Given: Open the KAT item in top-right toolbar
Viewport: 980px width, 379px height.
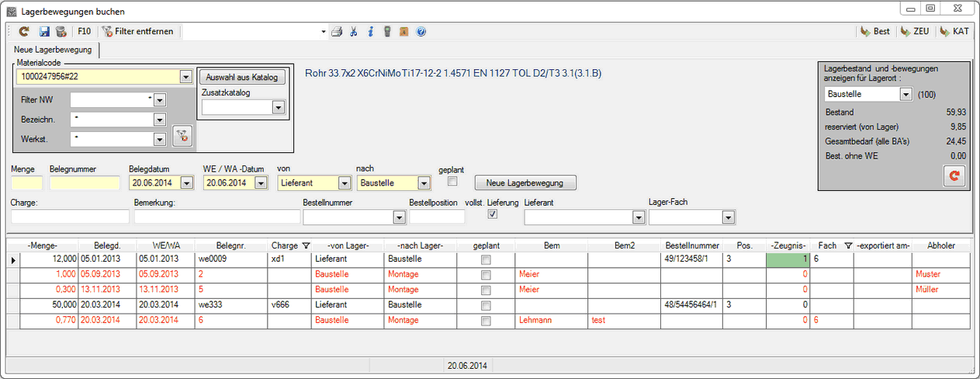Looking at the screenshot, I should tap(954, 32).
